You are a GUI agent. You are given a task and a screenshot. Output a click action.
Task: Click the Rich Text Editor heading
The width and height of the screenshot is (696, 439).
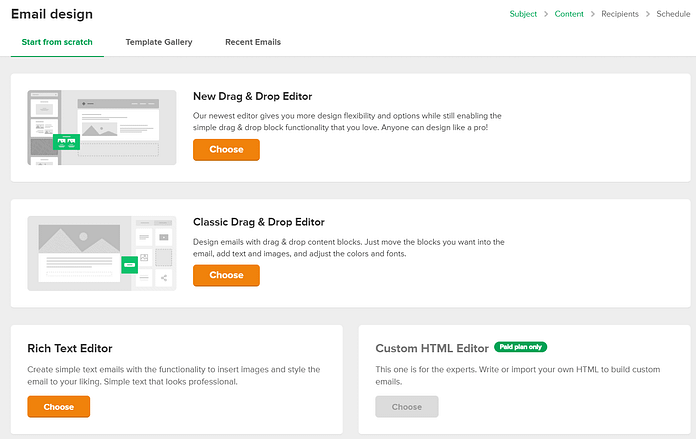click(70, 348)
